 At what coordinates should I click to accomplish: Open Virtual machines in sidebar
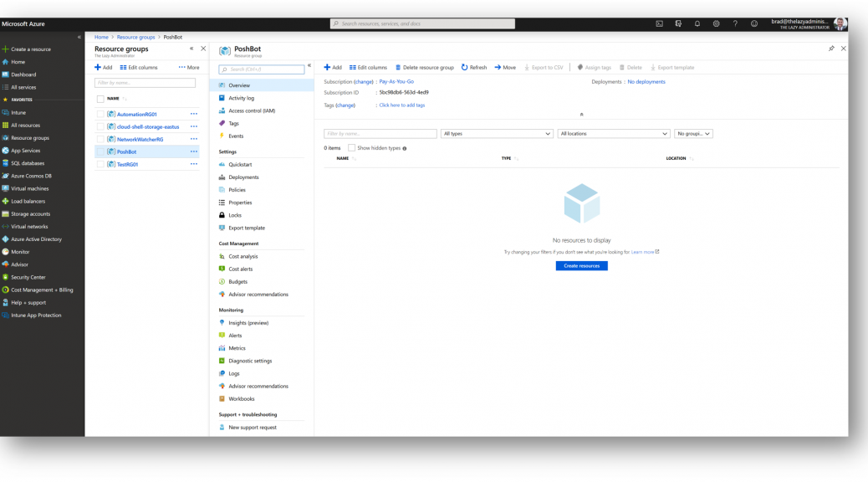pos(25,188)
